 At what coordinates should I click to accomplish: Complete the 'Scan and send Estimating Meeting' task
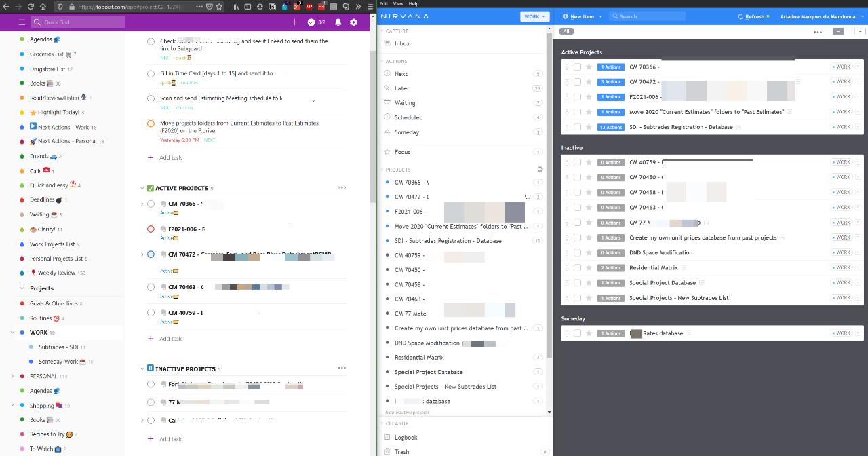[x=151, y=99]
